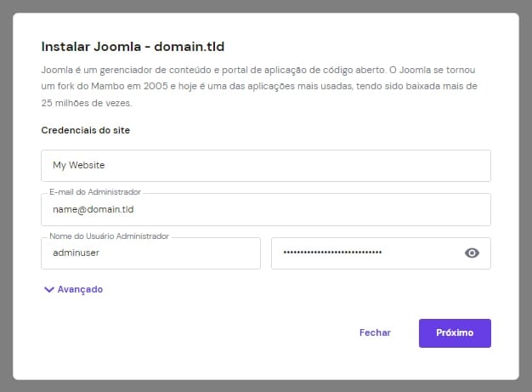Select the admin username input field
The width and height of the screenshot is (532, 392).
[x=150, y=253]
